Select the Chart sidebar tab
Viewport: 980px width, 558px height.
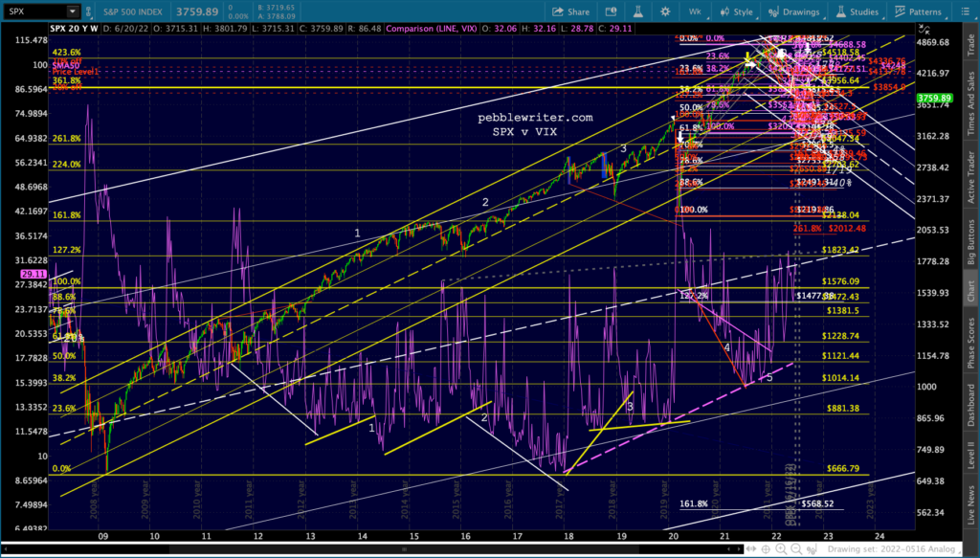point(970,289)
